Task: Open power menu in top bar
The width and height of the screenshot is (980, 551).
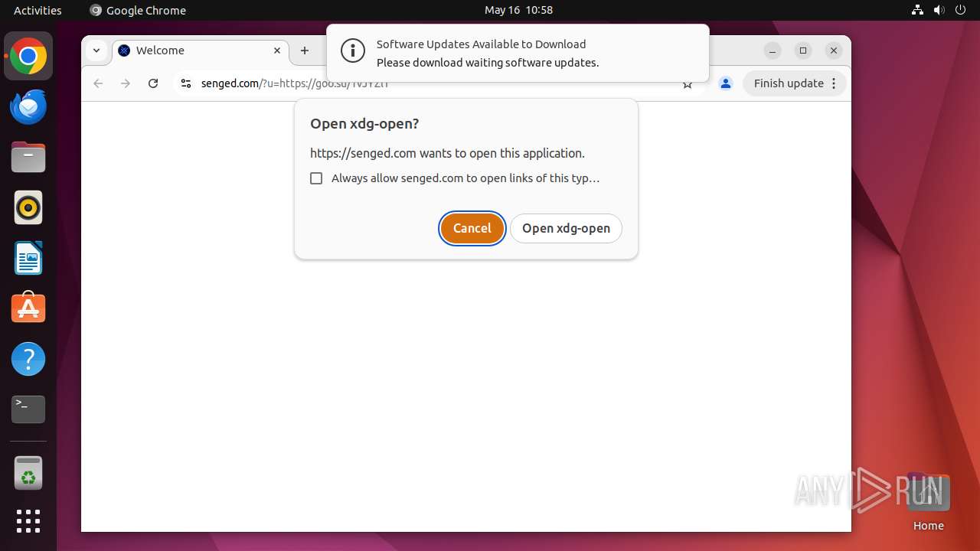Action: tap(960, 10)
